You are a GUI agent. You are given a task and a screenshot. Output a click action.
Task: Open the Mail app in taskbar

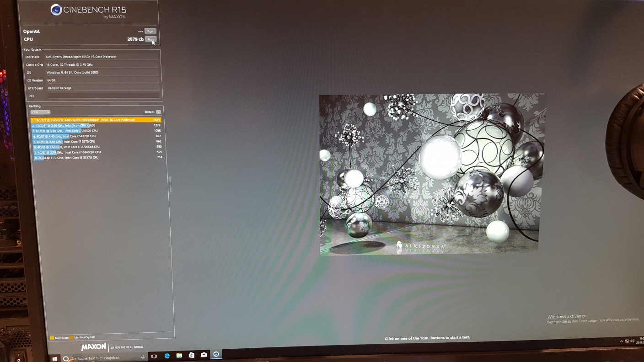[x=204, y=355]
